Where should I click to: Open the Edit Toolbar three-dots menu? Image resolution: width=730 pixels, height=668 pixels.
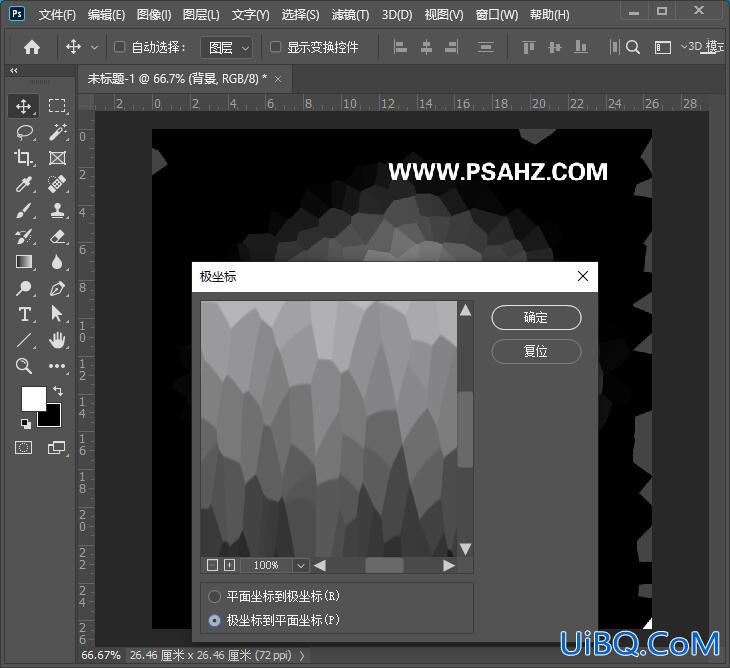(57, 366)
